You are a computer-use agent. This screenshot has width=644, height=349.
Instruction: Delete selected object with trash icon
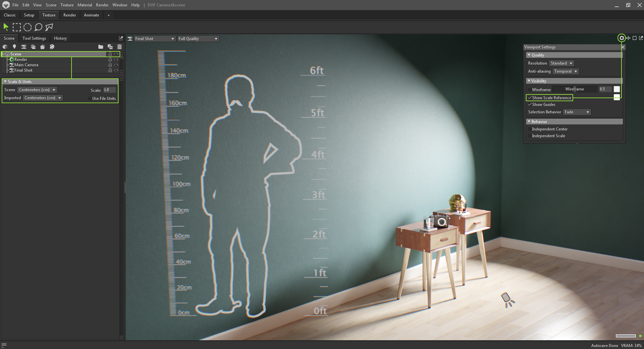[x=120, y=47]
